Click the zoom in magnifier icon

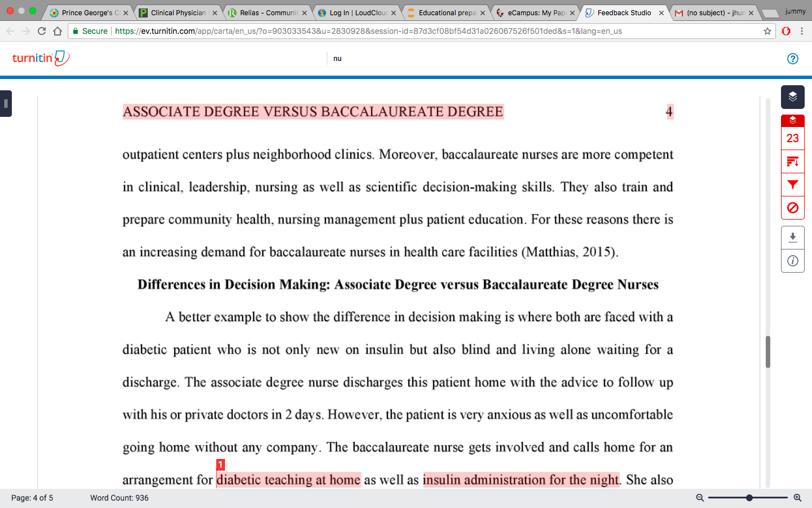[797, 498]
